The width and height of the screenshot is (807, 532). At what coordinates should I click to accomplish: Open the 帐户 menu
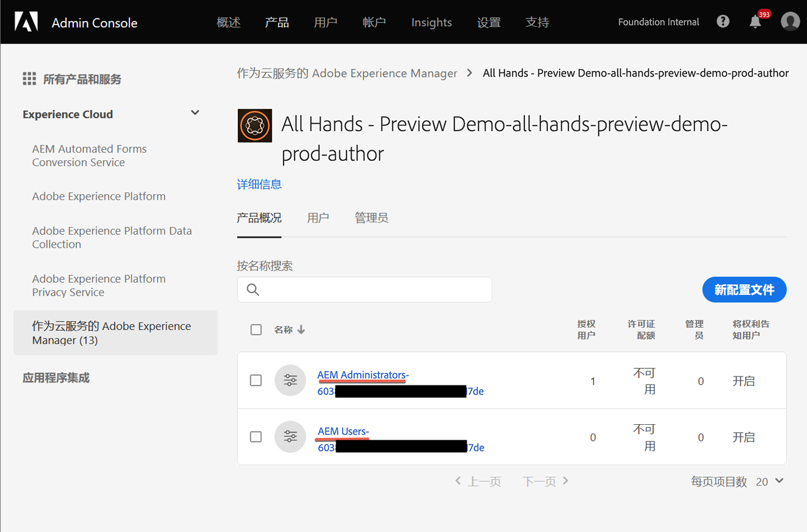374,22
